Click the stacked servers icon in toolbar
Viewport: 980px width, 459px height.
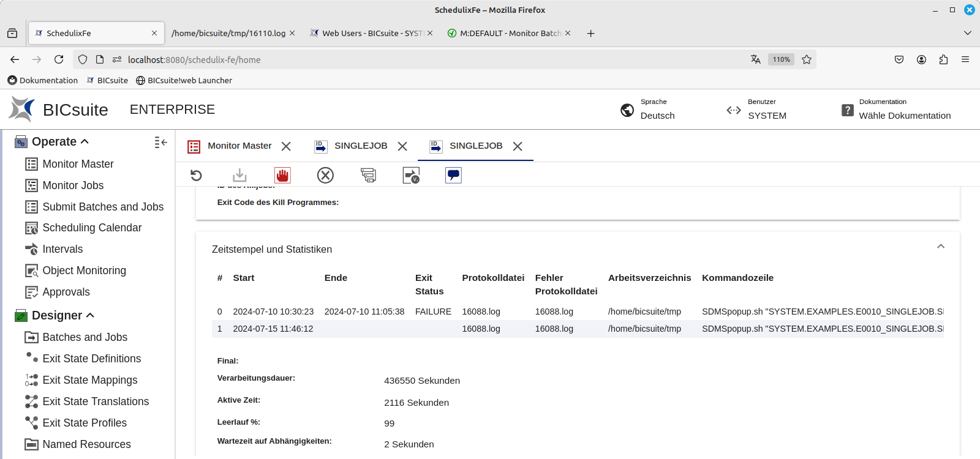pos(368,176)
